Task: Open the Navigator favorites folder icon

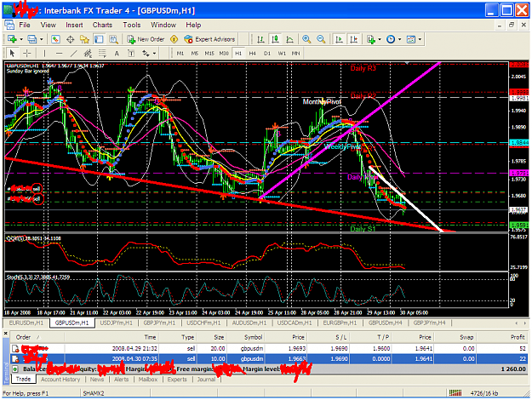Action: coord(84,39)
